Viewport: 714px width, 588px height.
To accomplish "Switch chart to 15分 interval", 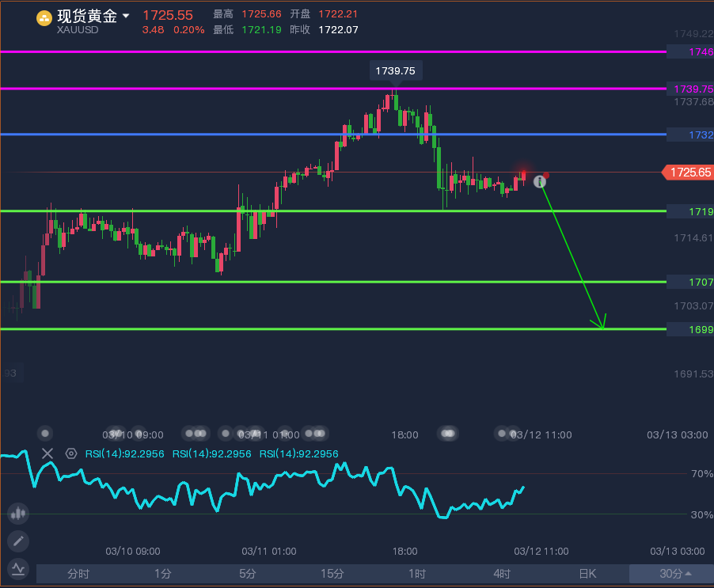I will (332, 574).
